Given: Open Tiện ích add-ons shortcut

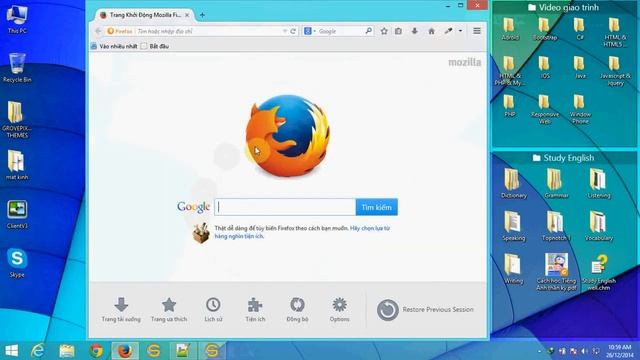Looking at the screenshot, I should click(x=255, y=310).
